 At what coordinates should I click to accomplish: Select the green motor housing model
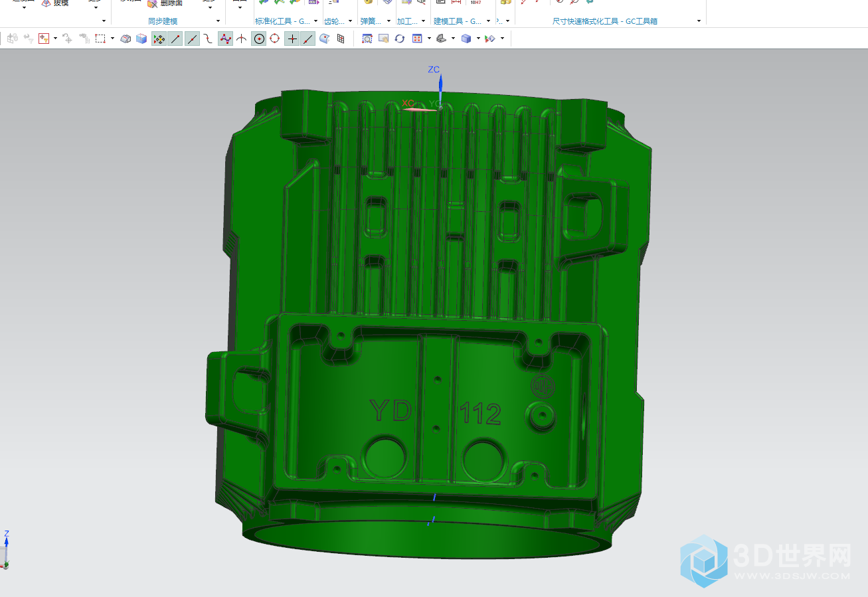point(429,323)
